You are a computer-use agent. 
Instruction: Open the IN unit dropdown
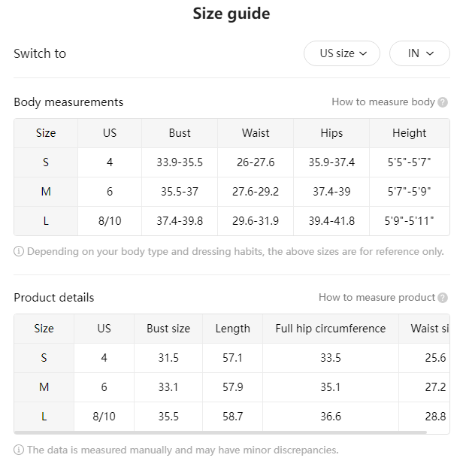point(419,53)
